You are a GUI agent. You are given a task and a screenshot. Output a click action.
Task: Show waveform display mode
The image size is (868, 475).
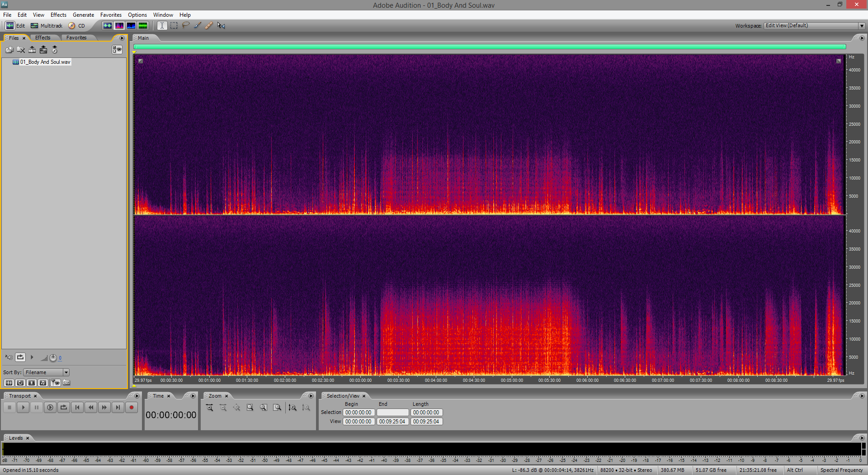[107, 26]
